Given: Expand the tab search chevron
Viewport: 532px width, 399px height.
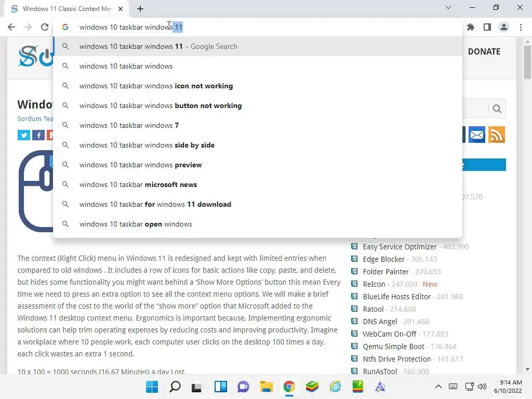Looking at the screenshot, I should click(448, 7).
